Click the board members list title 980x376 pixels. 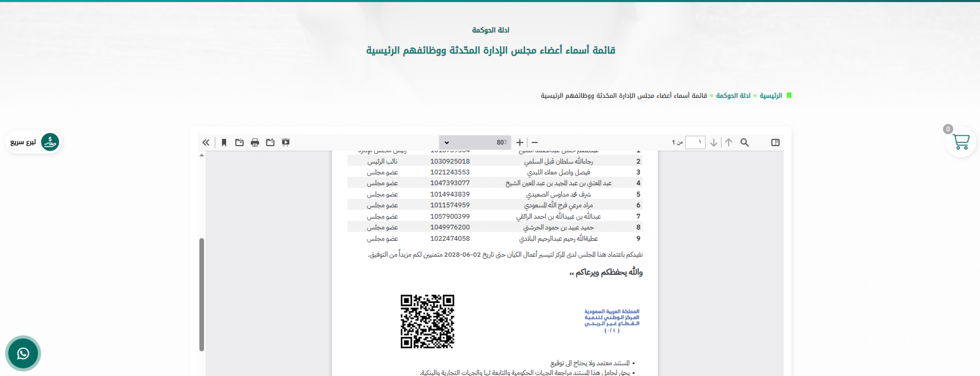pos(490,50)
